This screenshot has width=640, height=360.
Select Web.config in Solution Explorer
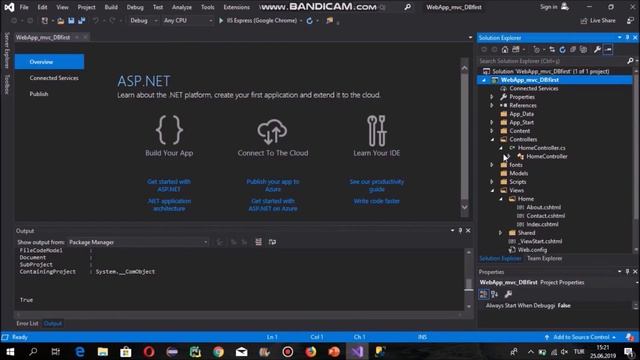point(532,250)
